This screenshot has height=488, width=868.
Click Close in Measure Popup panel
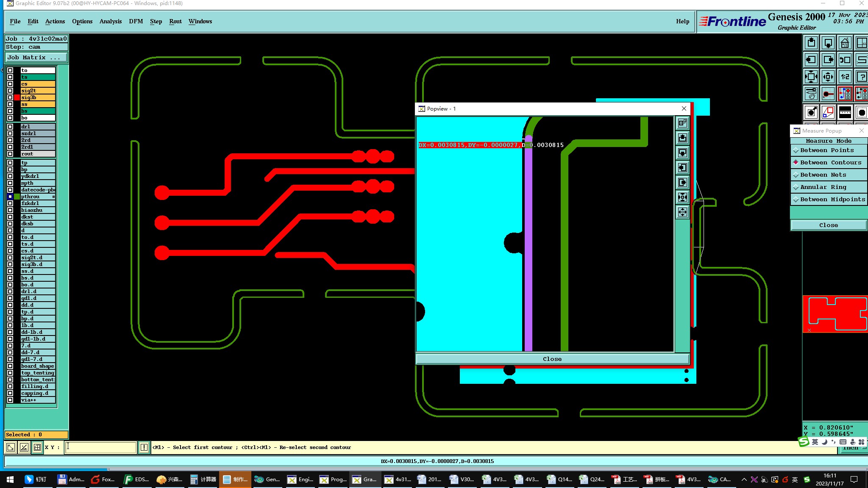tap(828, 225)
